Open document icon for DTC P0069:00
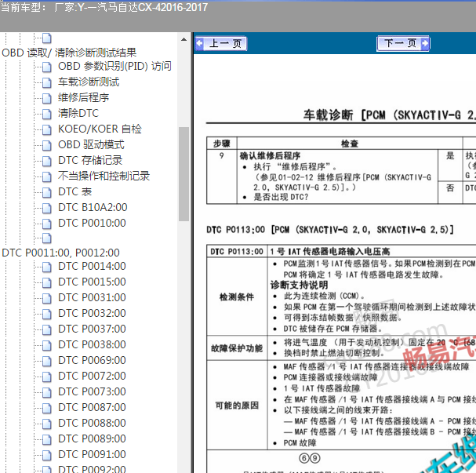Image resolution: width=476 pixels, height=473 pixels. 47,361
